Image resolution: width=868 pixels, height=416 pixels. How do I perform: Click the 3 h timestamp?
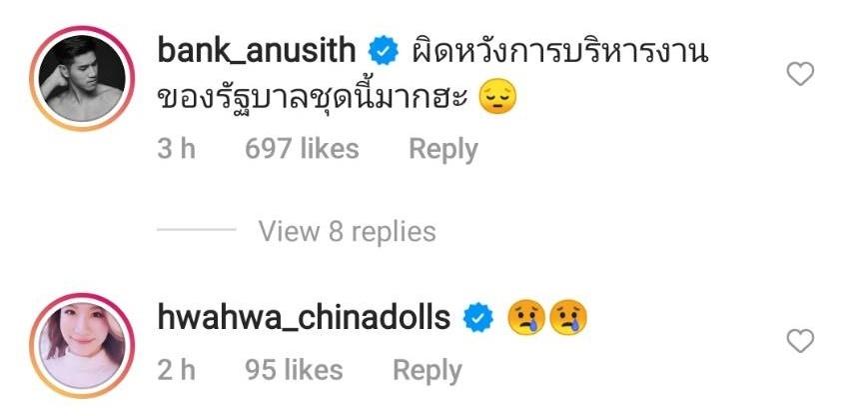176,149
